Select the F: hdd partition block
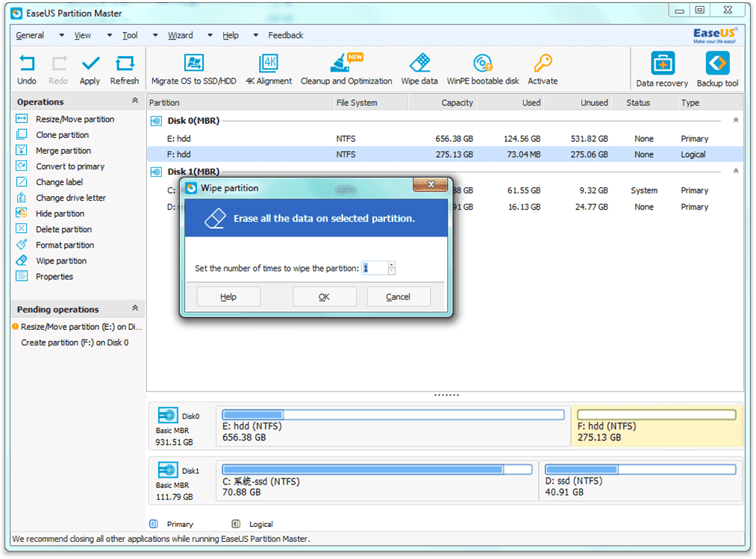The width and height of the screenshot is (756, 559). point(657,425)
